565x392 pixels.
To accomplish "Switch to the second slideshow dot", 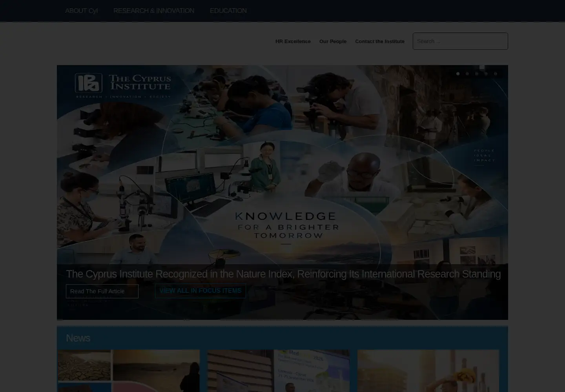I will pyautogui.click(x=467, y=74).
